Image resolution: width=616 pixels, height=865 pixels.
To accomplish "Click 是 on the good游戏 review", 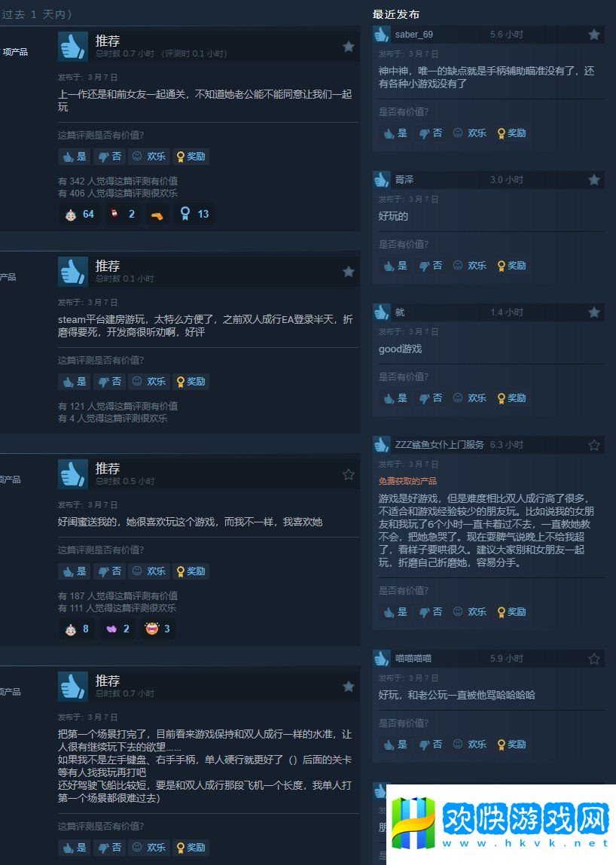I will 395,397.
